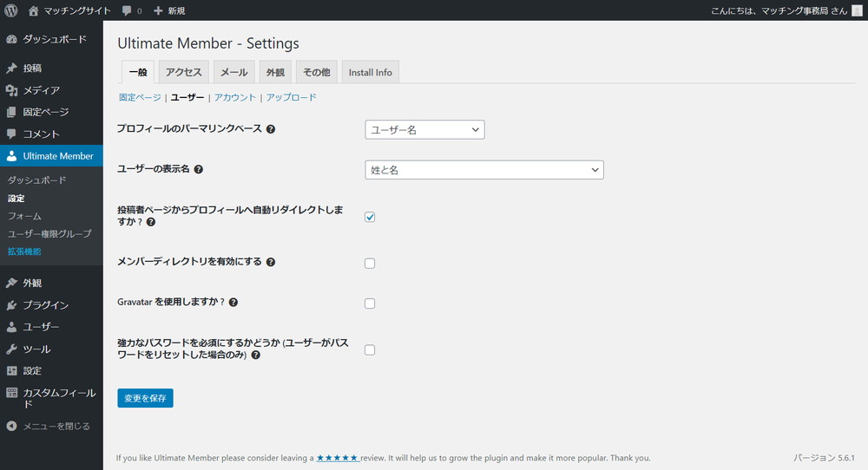Viewport: 868px width, 470px height.
Task: Select the ユーザー sub-section under tabs
Action: coord(187,97)
